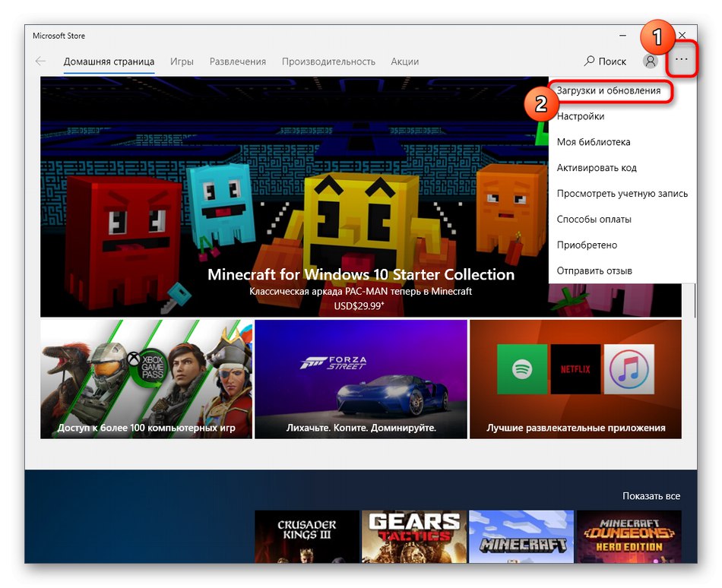Close the Microsoft Store window
722x588 pixels.
click(682, 36)
